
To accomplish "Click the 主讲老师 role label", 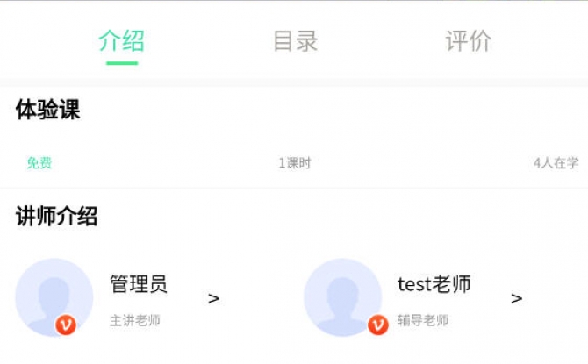I will [135, 320].
